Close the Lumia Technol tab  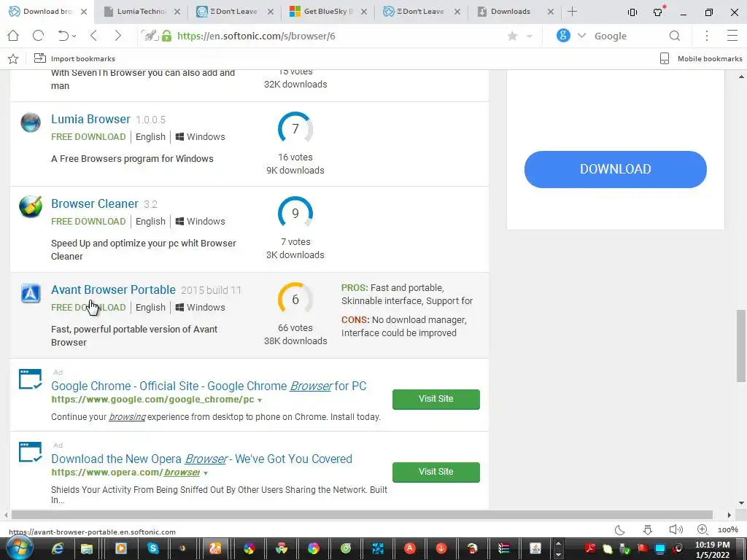pos(177,12)
